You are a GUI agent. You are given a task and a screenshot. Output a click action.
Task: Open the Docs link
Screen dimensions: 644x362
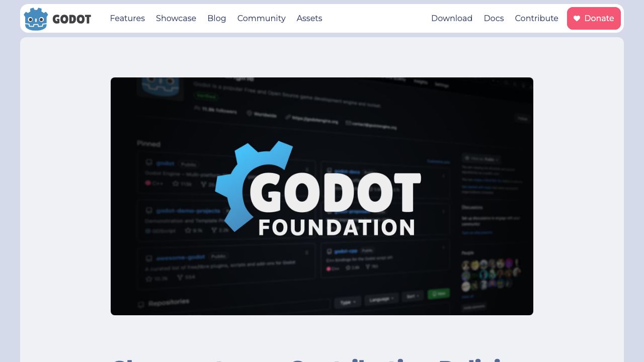coord(494,19)
